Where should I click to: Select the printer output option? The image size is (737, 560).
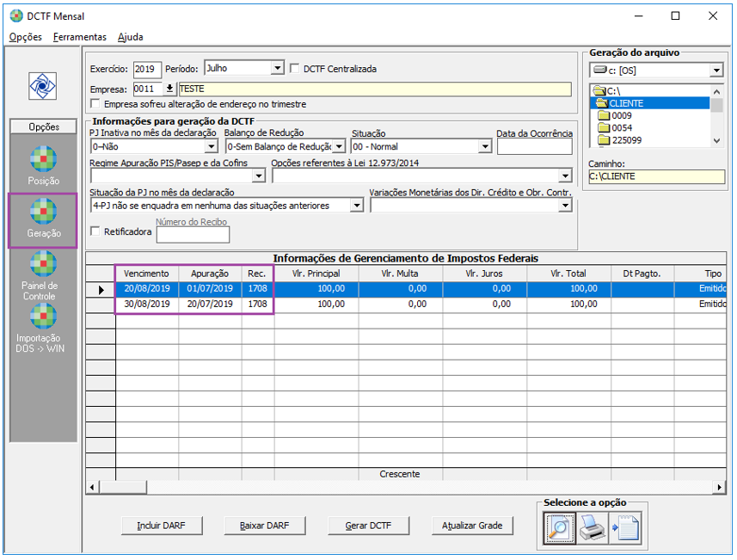click(592, 527)
